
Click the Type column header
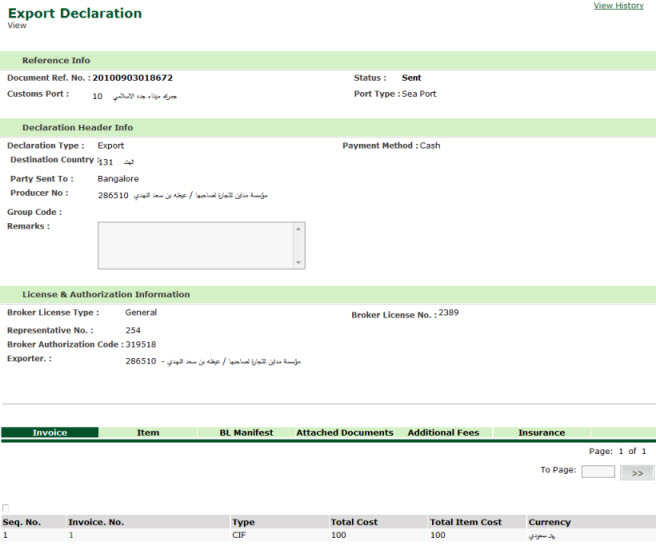tap(243, 522)
